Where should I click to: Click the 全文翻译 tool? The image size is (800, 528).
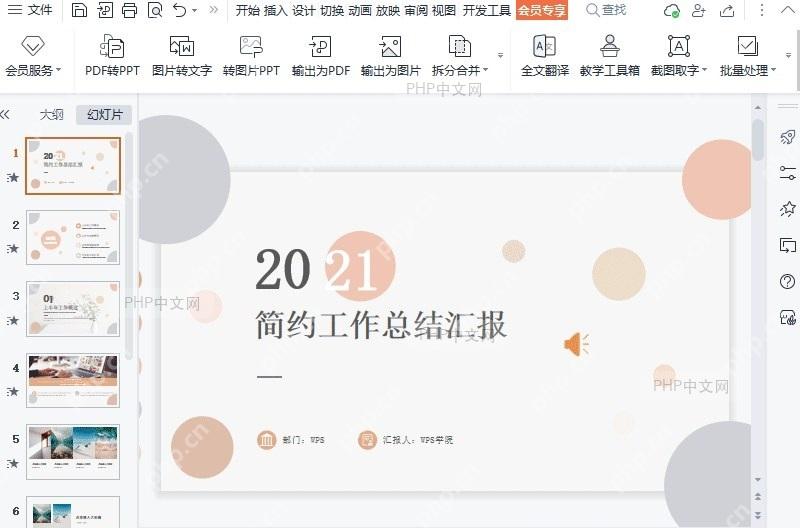[544, 56]
